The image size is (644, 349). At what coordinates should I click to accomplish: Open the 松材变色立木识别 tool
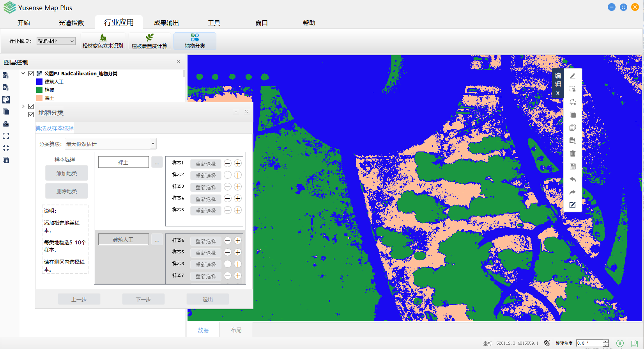click(103, 41)
